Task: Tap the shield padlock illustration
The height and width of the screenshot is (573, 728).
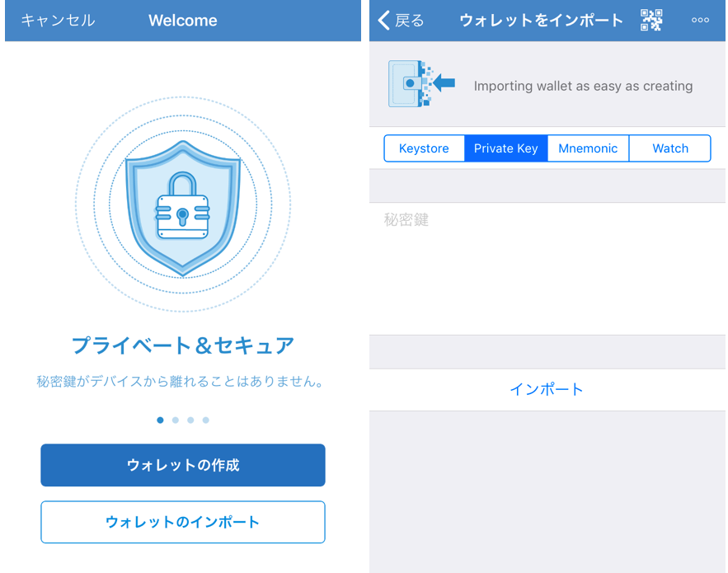Action: 183,204
